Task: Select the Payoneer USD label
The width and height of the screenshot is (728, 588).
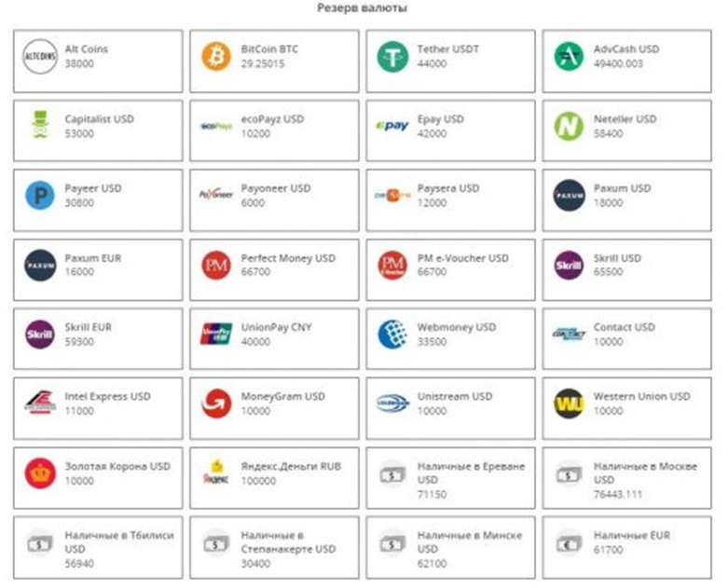Action: [276, 188]
